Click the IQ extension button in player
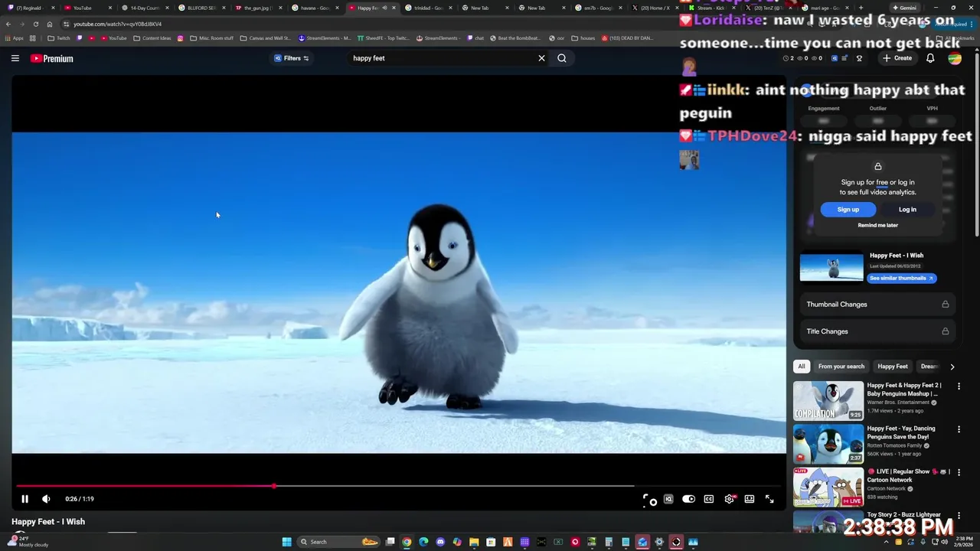Viewport: 980px width, 551px height. tap(668, 499)
